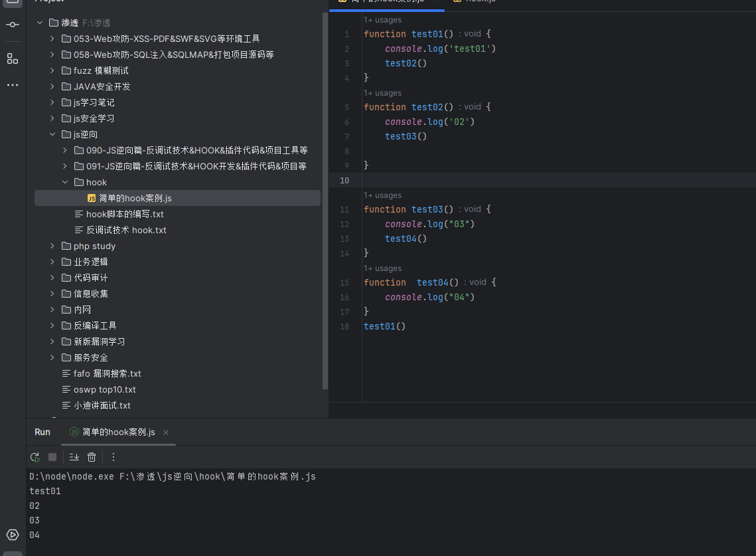Show more tool windows ellipsis icon
Image resolution: width=756 pixels, height=556 pixels.
tap(13, 85)
